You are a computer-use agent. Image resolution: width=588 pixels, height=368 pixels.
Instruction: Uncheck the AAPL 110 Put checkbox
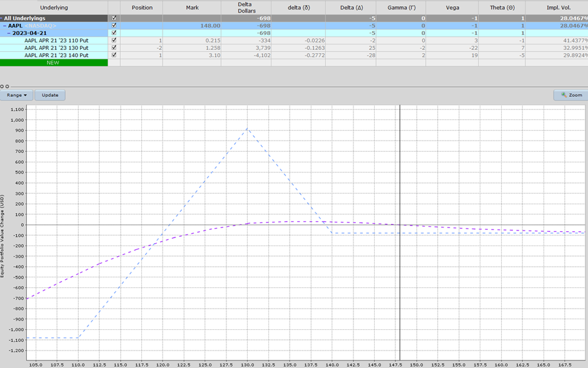click(x=113, y=40)
